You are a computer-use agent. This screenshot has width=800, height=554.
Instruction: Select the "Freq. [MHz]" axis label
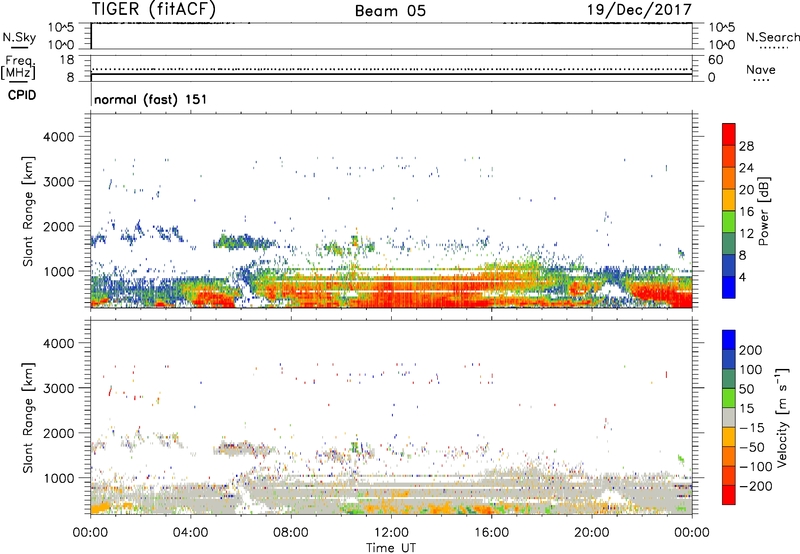(x=19, y=68)
